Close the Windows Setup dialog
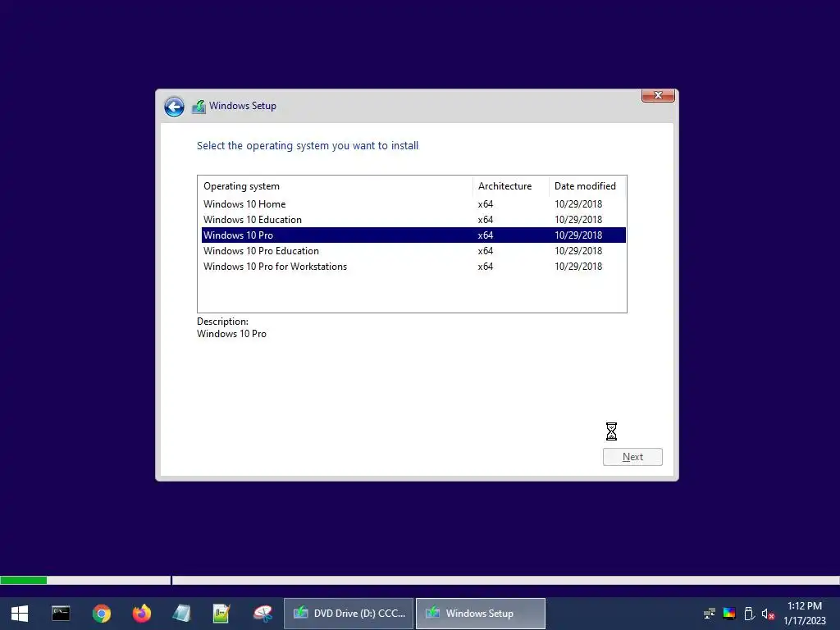840x630 pixels. coord(658,95)
